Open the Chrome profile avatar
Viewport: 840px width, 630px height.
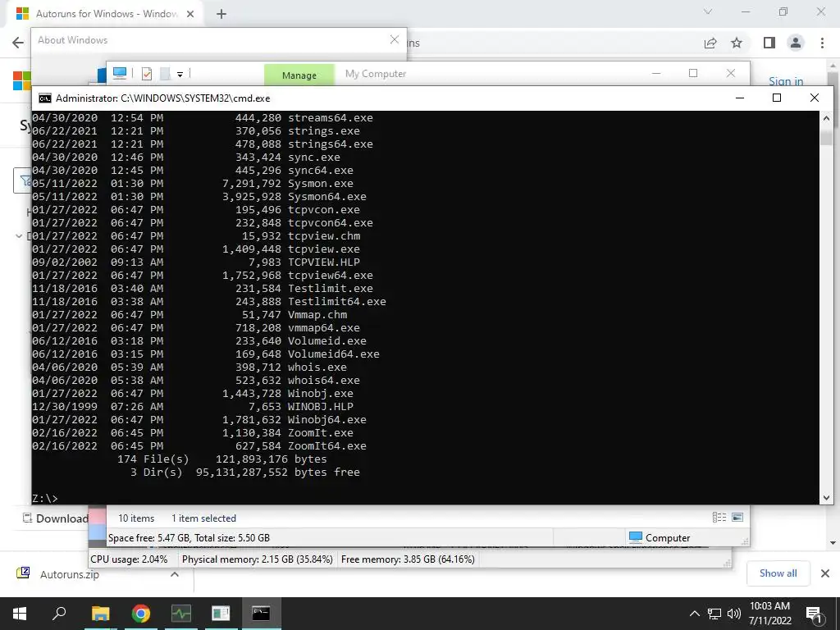pos(796,43)
